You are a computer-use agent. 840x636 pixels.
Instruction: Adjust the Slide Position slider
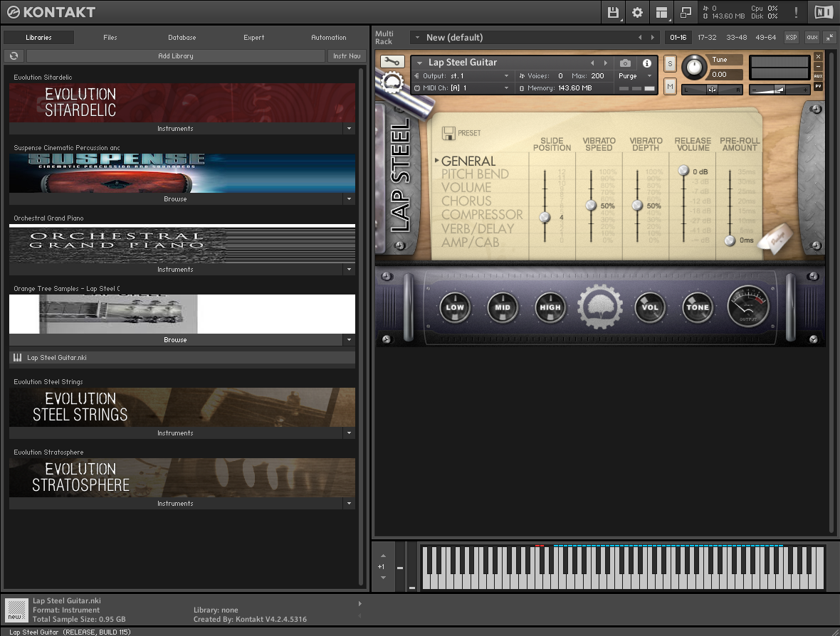pos(545,217)
